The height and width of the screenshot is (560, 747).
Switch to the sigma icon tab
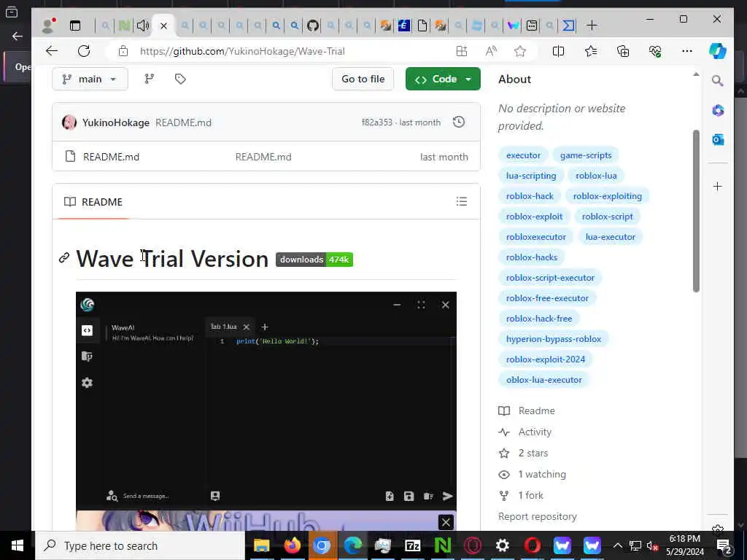tap(568, 26)
